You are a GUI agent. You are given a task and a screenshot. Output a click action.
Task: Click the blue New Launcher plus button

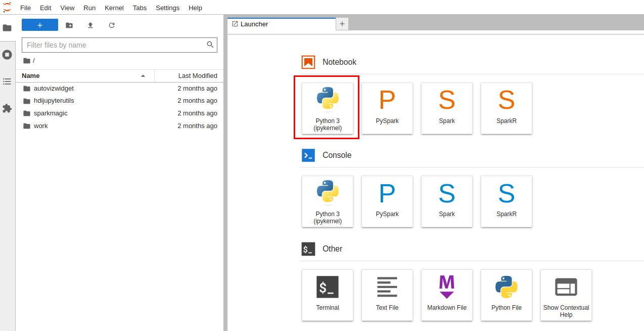[x=40, y=25]
